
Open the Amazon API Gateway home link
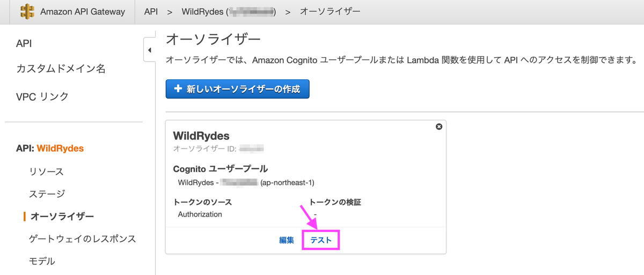pyautogui.click(x=83, y=11)
